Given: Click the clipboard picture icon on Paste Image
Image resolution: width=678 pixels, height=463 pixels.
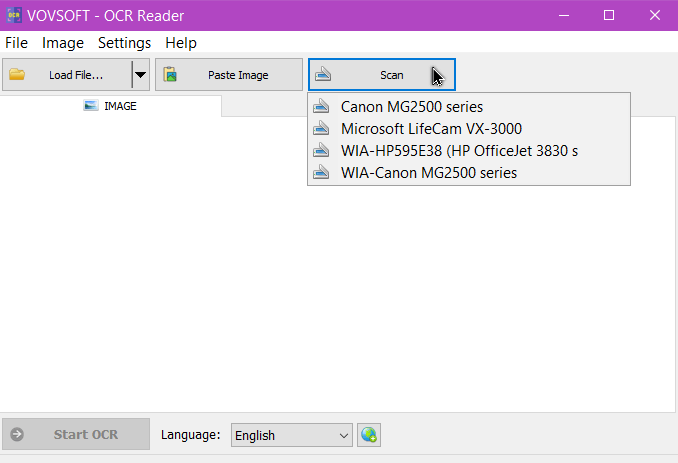Looking at the screenshot, I should point(170,74).
